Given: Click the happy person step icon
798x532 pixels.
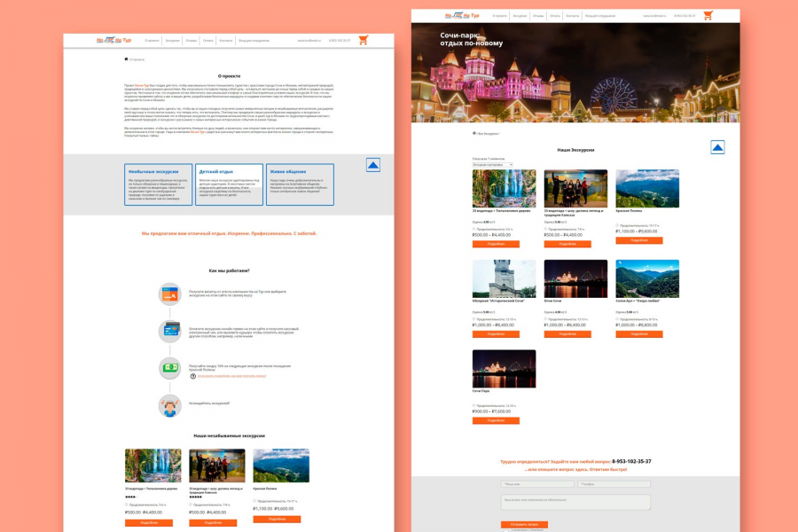Looking at the screenshot, I should [x=170, y=406].
